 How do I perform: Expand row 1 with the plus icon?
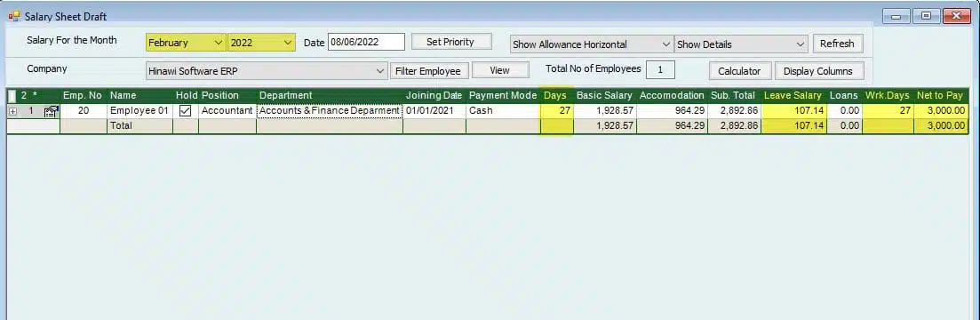coord(12,111)
